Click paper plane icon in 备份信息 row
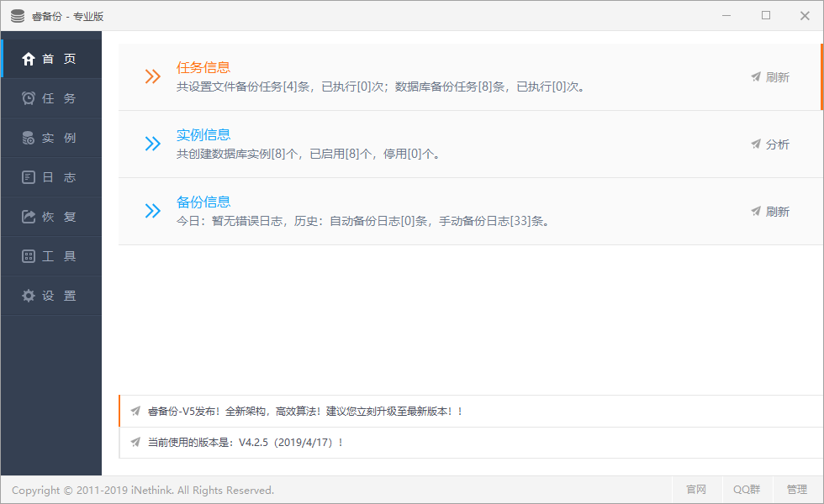The image size is (824, 504). click(x=756, y=211)
